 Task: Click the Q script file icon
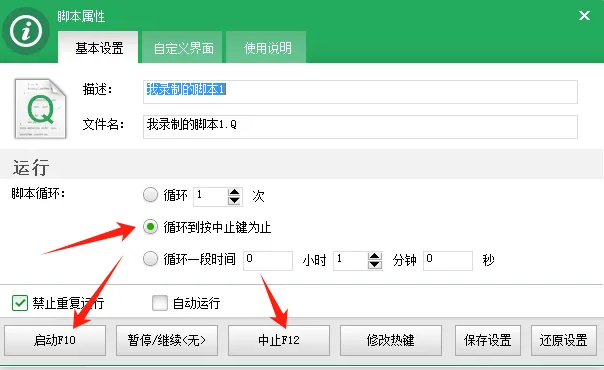coord(40,109)
